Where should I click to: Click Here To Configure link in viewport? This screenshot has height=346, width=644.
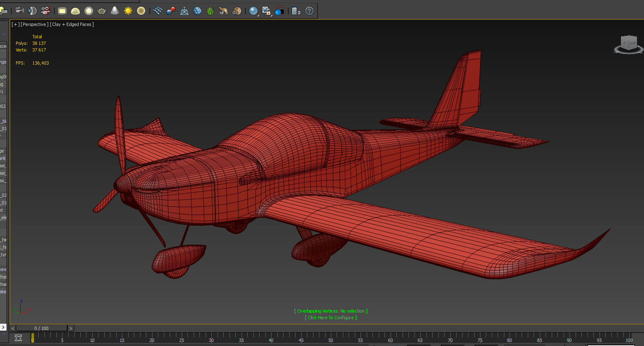pos(331,318)
